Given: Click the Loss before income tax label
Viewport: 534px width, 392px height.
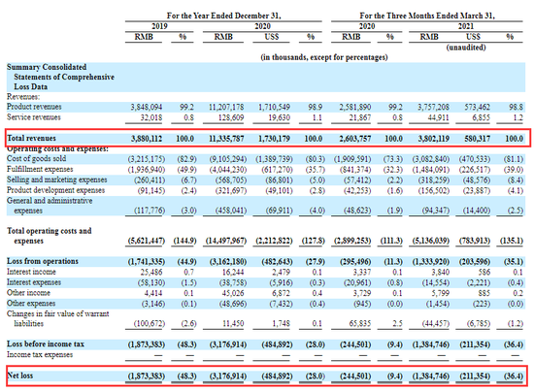Looking at the screenshot, I should click(x=46, y=344).
